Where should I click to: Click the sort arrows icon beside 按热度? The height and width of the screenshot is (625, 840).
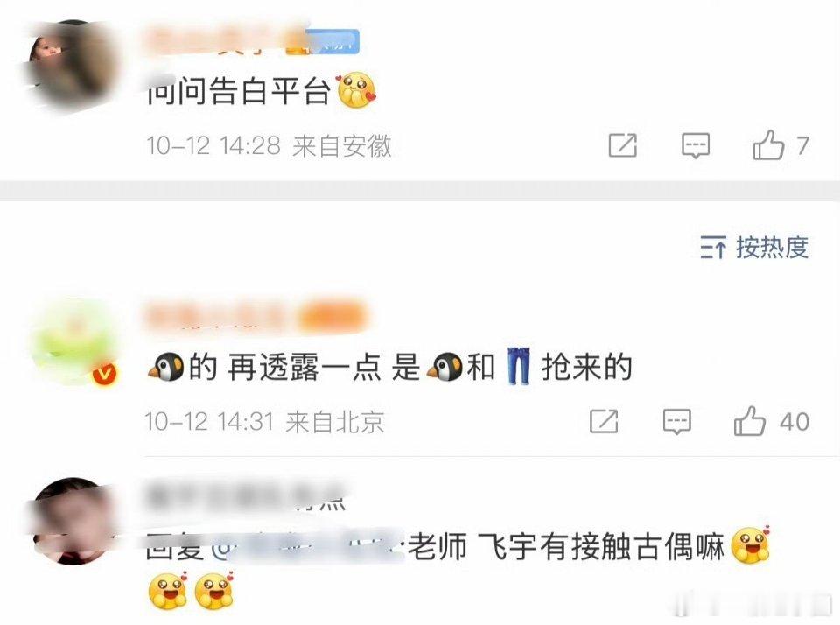[x=713, y=248]
